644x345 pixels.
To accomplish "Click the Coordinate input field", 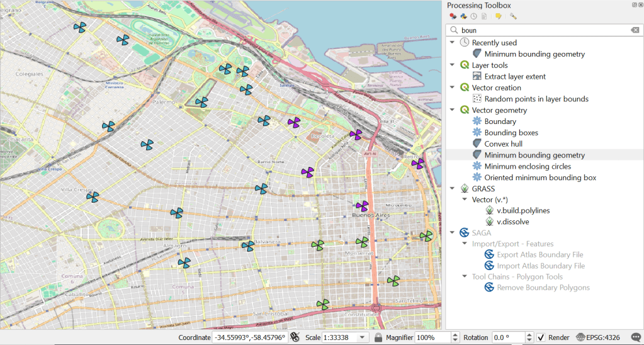I will click(x=250, y=337).
